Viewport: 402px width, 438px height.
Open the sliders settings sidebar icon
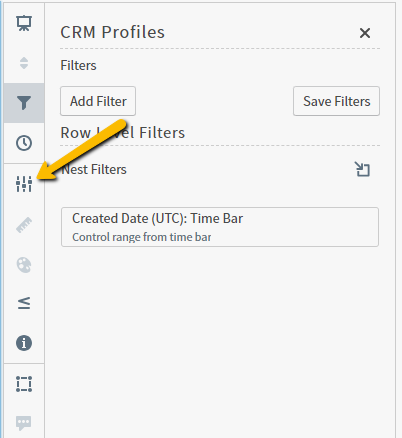pos(24,184)
